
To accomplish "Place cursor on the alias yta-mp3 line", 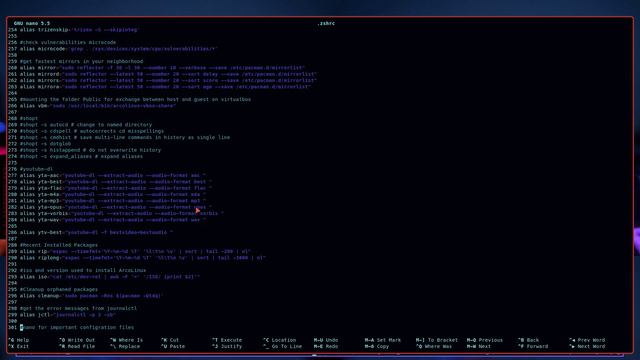I will pyautogui.click(x=113, y=200).
